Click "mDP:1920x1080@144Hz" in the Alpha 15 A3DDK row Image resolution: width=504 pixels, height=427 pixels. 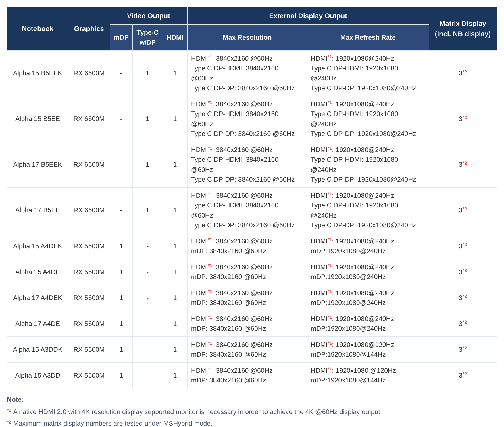348,355
